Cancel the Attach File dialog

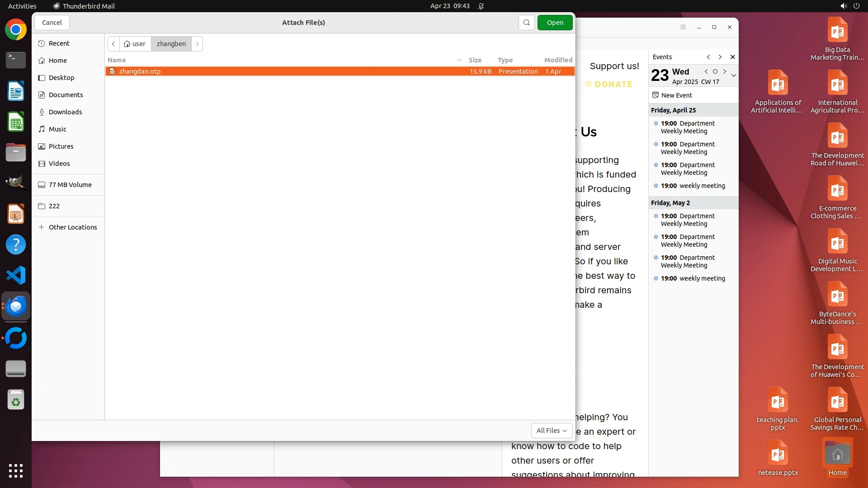(52, 23)
